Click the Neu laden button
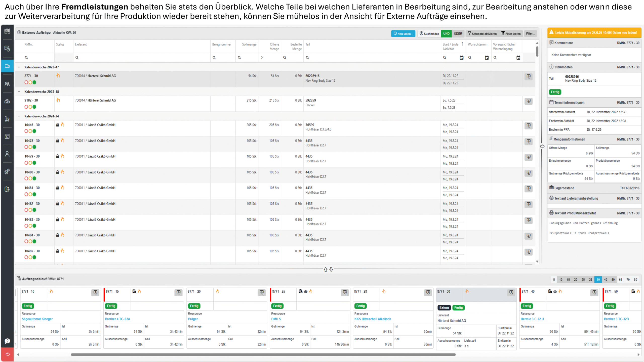This screenshot has height=362, width=644. coord(403,34)
